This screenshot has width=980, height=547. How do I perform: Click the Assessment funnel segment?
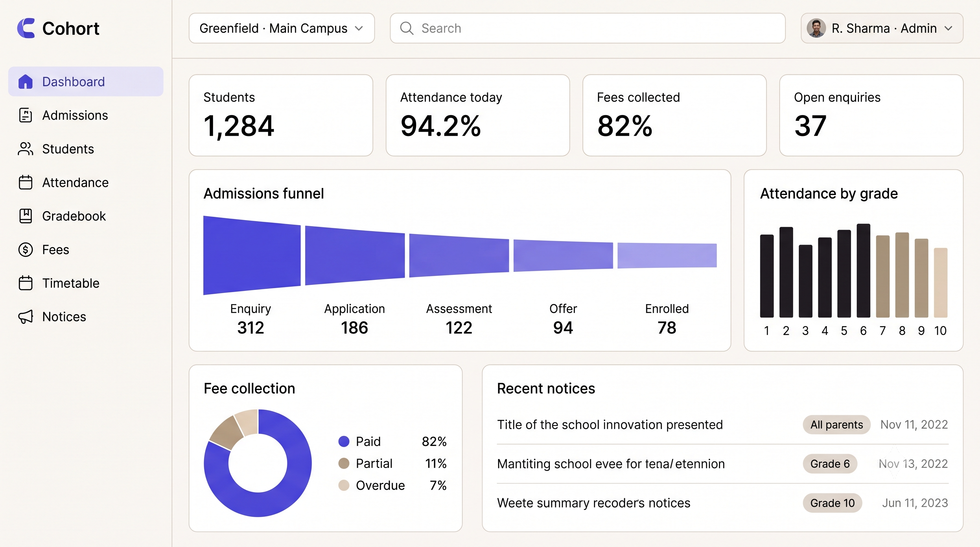coord(459,255)
